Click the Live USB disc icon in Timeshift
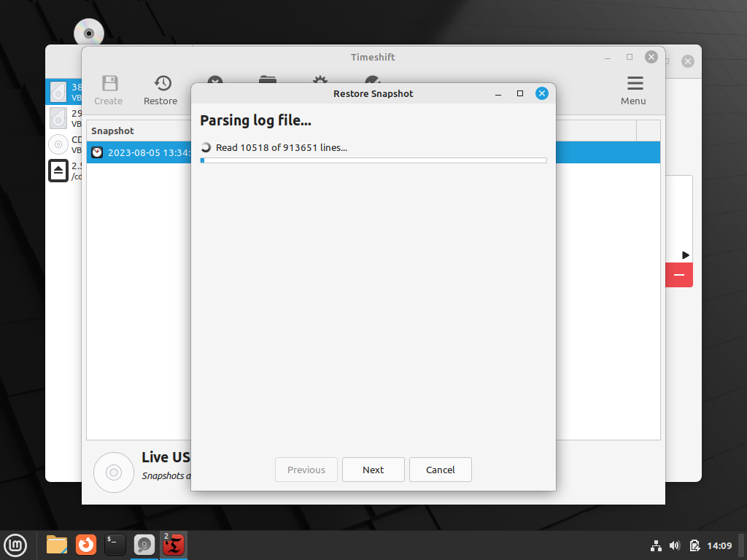 tap(114, 472)
